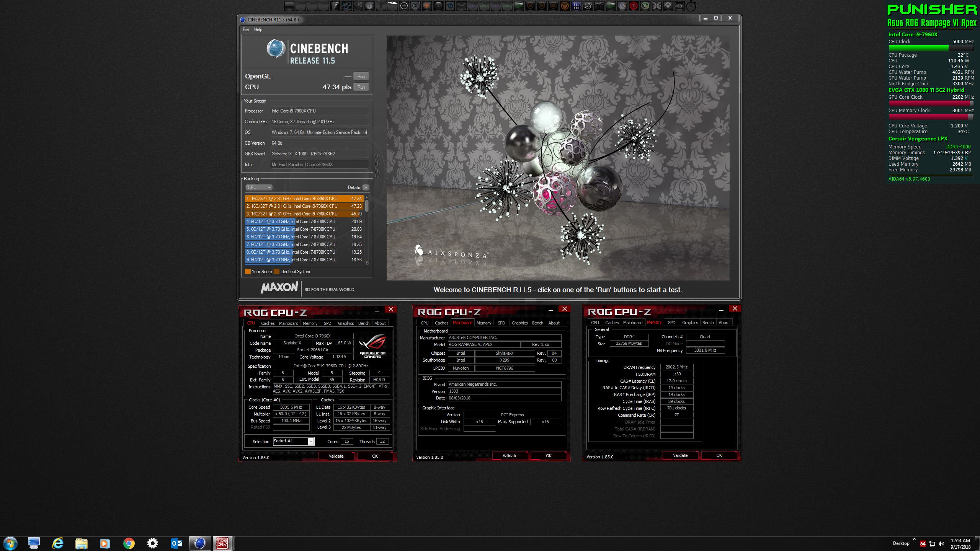Run the OpenGL benchmark

(x=361, y=77)
